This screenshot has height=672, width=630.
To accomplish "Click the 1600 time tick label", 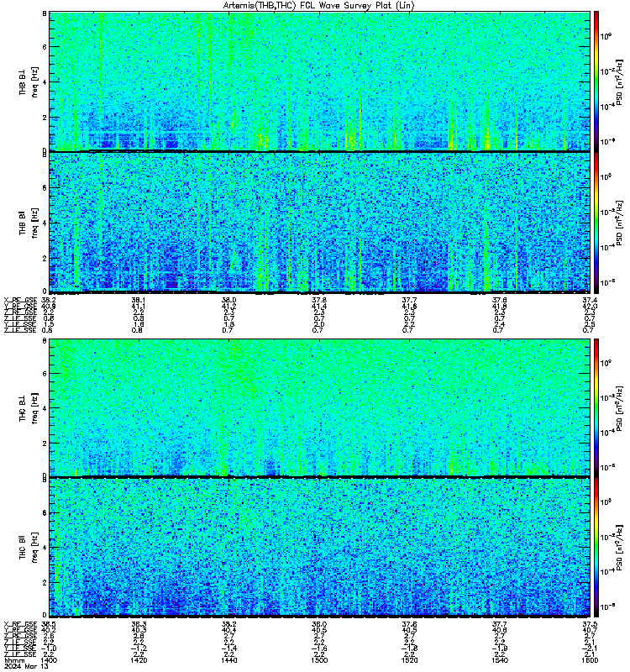I will pos(590,660).
